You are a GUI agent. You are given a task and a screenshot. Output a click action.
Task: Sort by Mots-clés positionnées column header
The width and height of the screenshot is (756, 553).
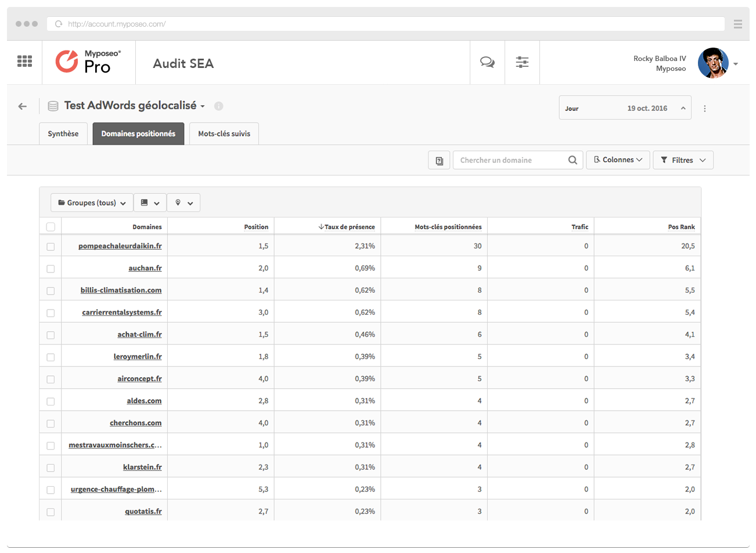(448, 227)
